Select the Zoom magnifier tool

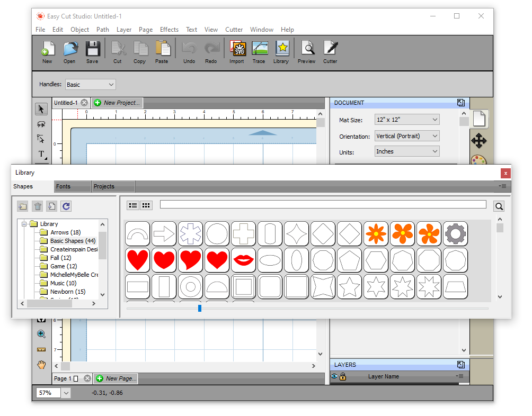(x=41, y=334)
